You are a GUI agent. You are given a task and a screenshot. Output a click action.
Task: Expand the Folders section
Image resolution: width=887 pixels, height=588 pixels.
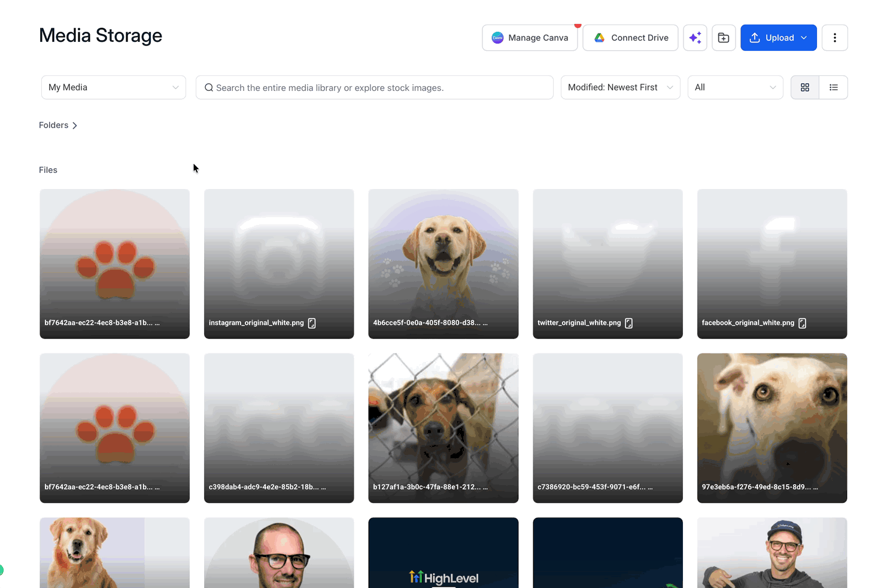(58, 125)
